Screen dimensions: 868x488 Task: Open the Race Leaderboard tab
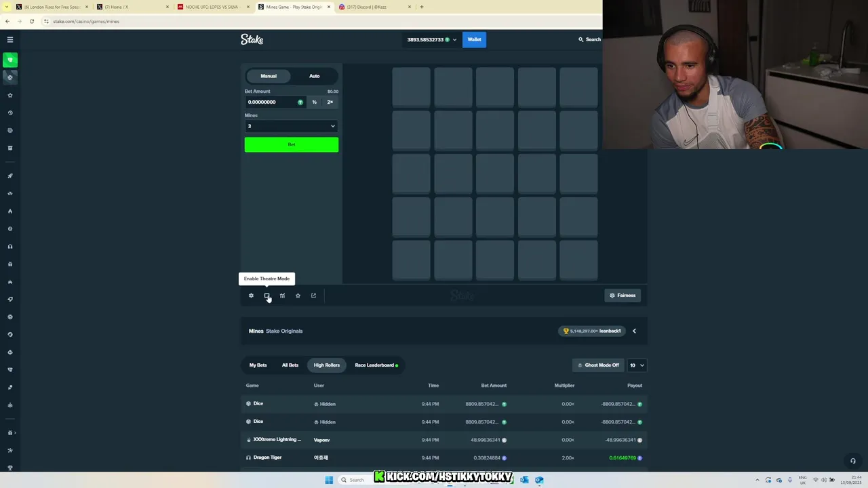tap(376, 365)
